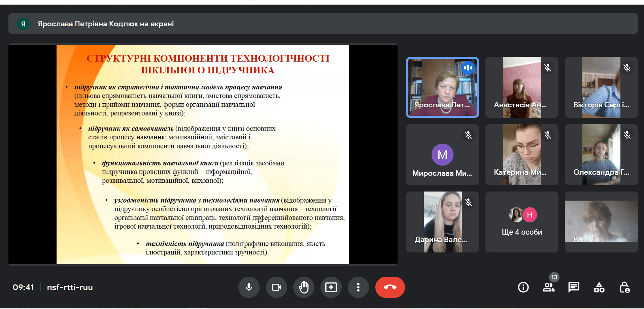Click the muted mic icon on Анастасія tile
The height and width of the screenshot is (309, 644).
pos(548,68)
